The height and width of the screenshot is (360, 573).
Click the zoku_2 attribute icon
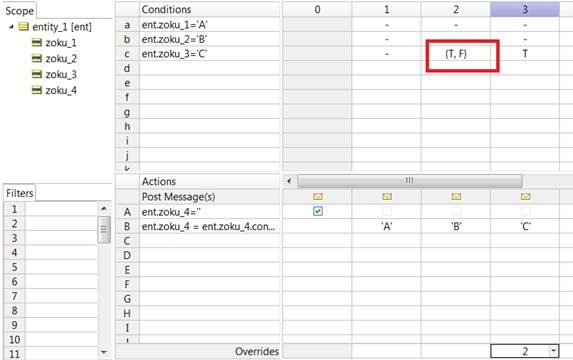pyautogui.click(x=37, y=58)
